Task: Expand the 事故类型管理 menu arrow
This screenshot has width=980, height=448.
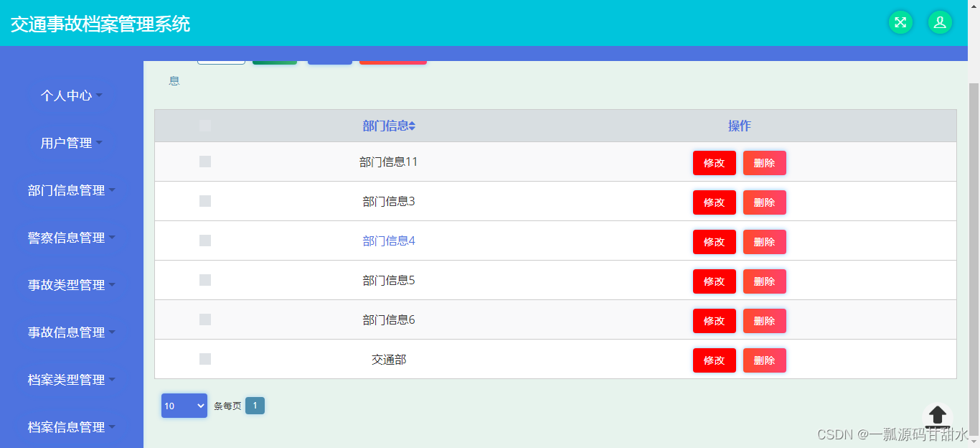Action: pyautogui.click(x=112, y=284)
